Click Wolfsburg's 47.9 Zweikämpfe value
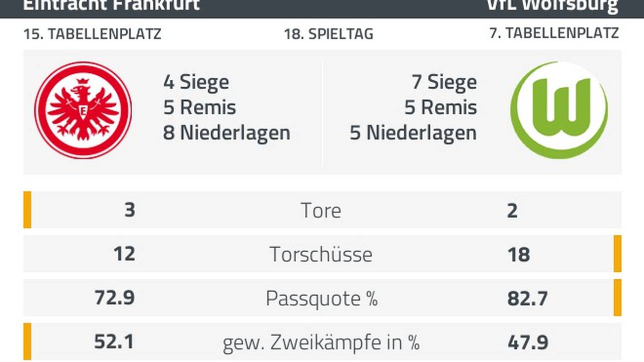644x362 pixels. (528, 343)
